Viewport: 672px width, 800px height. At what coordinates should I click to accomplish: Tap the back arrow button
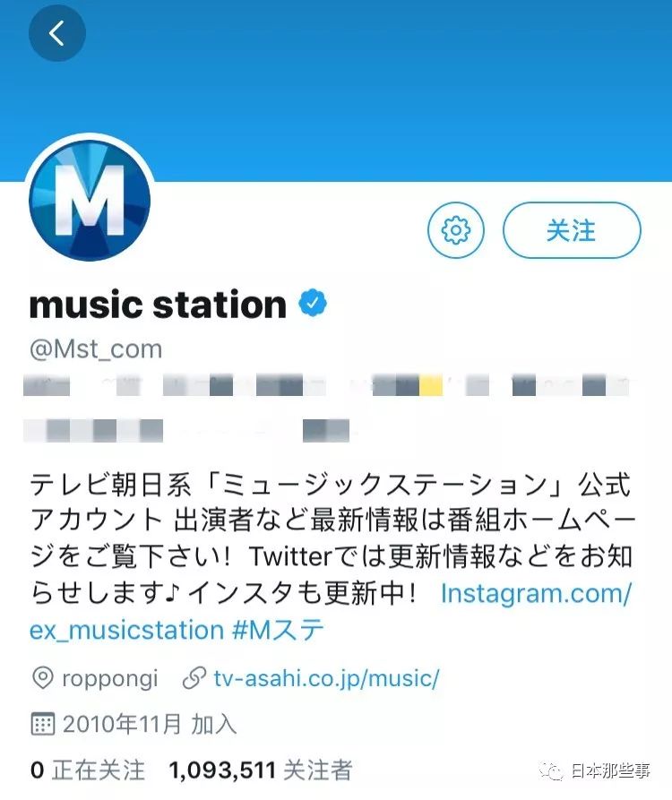pyautogui.click(x=57, y=33)
